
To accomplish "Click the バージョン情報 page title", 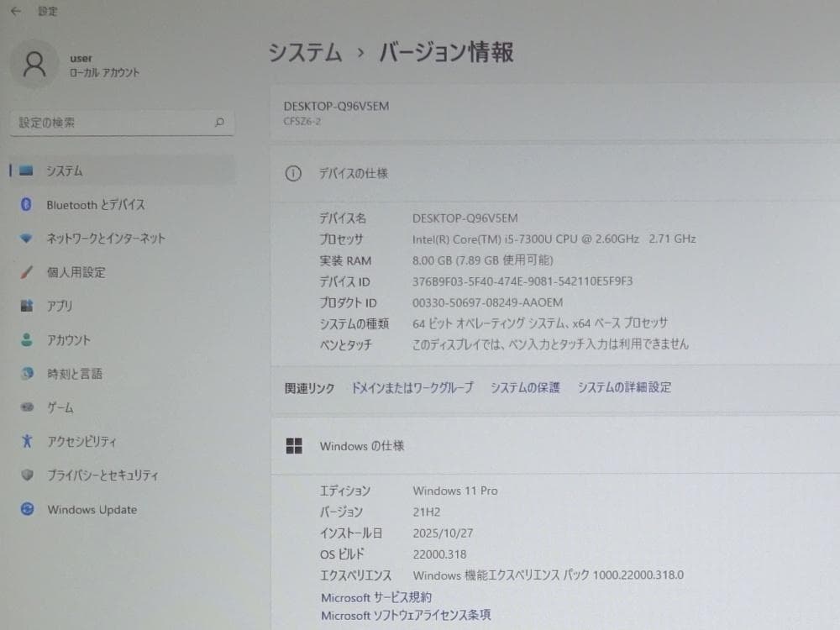I will (446, 52).
